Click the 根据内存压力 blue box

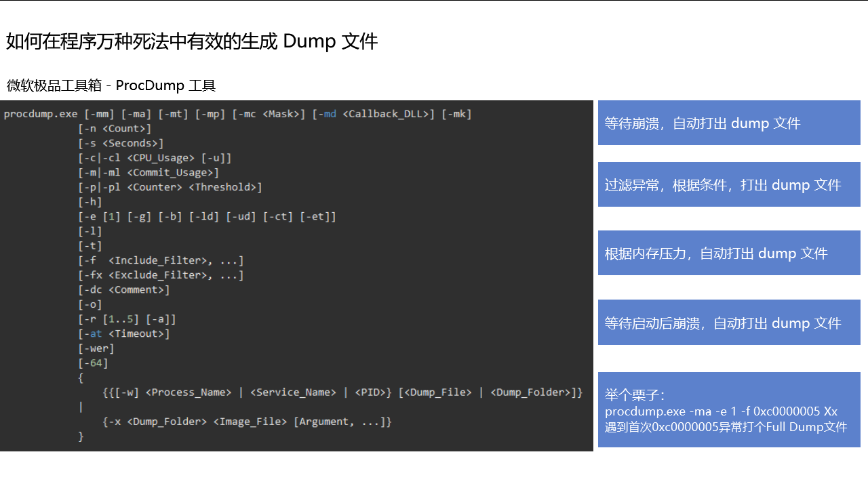point(728,253)
